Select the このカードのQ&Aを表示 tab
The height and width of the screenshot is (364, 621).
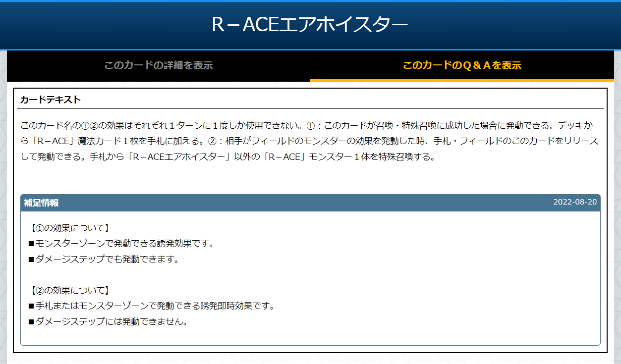(x=462, y=65)
